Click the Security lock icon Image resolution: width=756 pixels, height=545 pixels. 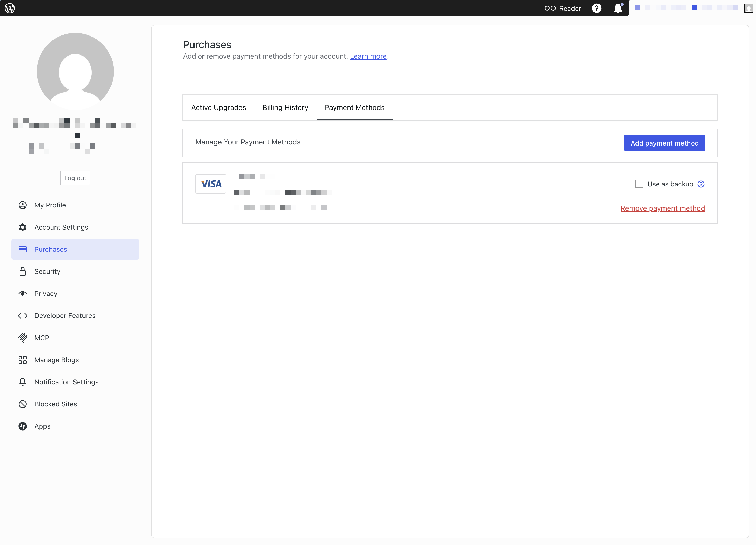22,271
